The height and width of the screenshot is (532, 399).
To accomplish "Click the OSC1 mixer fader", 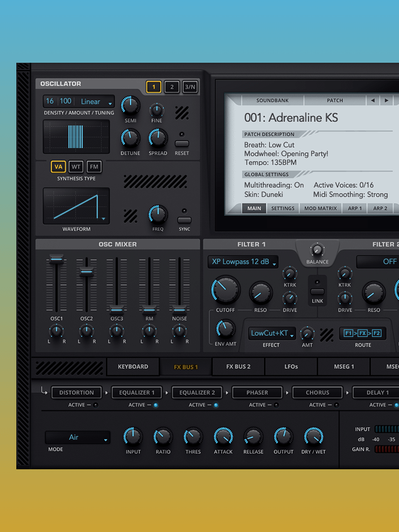I will (x=56, y=260).
